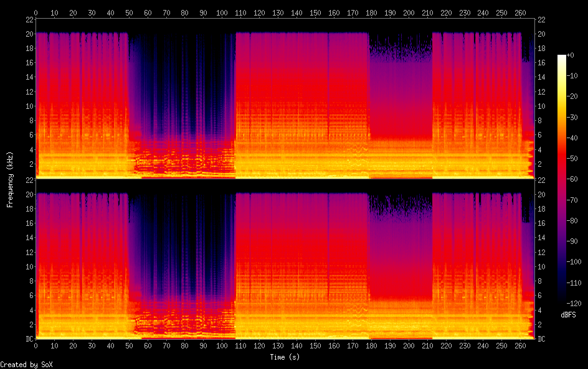Click the "Frequency (kHz)" axis title
588x369 pixels.
point(10,179)
